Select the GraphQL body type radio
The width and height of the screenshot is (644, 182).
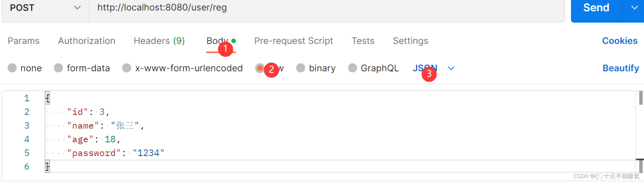tap(352, 68)
